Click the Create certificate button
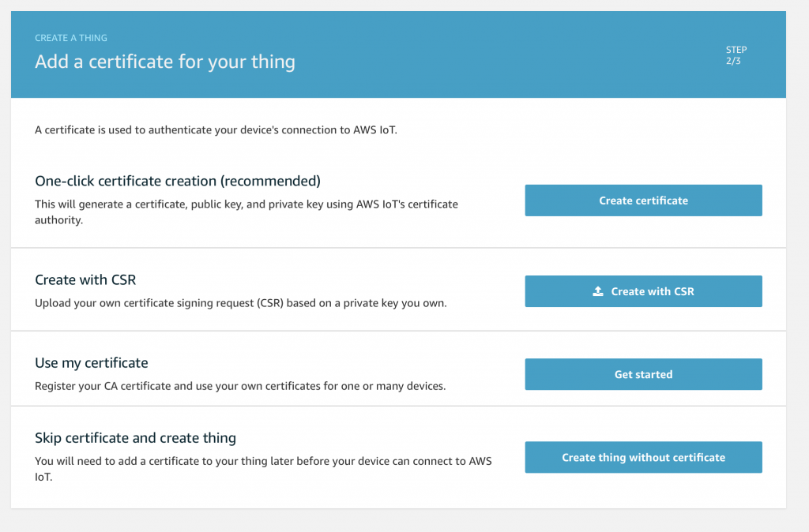 coord(643,200)
